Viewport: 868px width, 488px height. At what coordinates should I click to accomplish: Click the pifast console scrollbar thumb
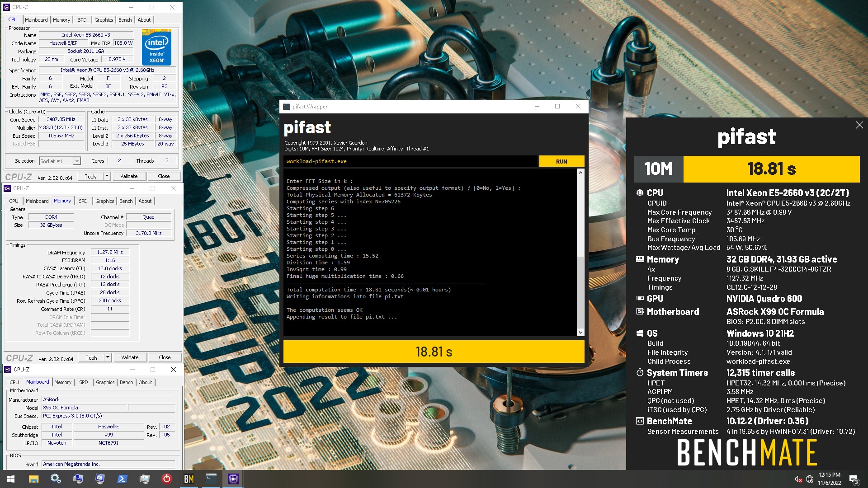tap(580, 292)
